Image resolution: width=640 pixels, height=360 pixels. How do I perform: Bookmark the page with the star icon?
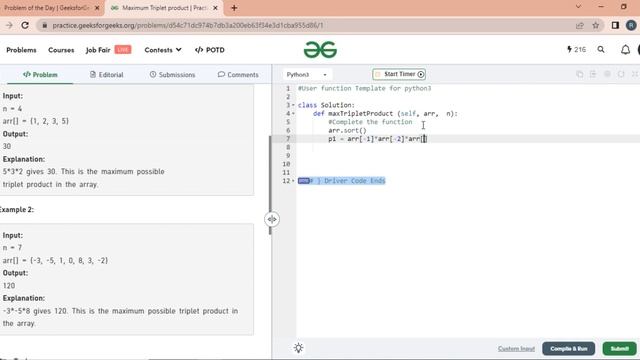pyautogui.click(x=596, y=25)
